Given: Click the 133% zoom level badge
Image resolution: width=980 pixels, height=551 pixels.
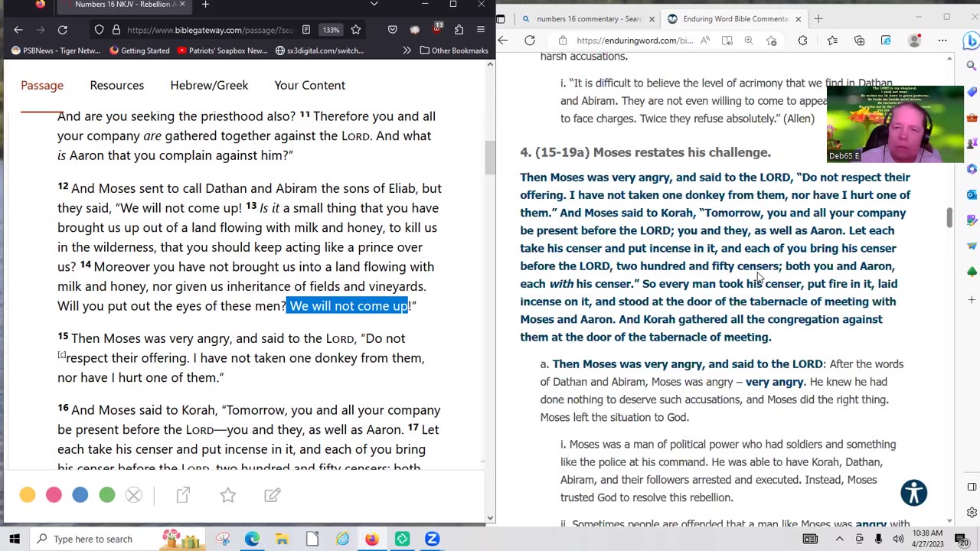Looking at the screenshot, I should click(x=331, y=30).
